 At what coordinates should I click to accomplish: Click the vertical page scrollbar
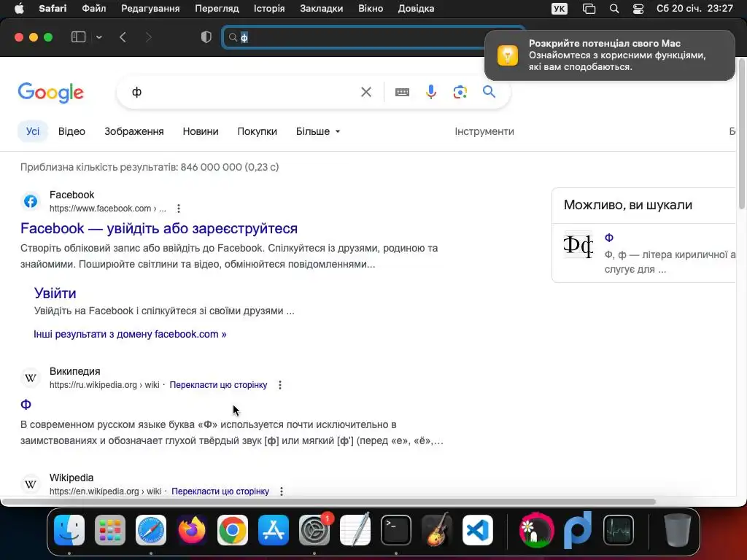pyautogui.click(x=742, y=133)
